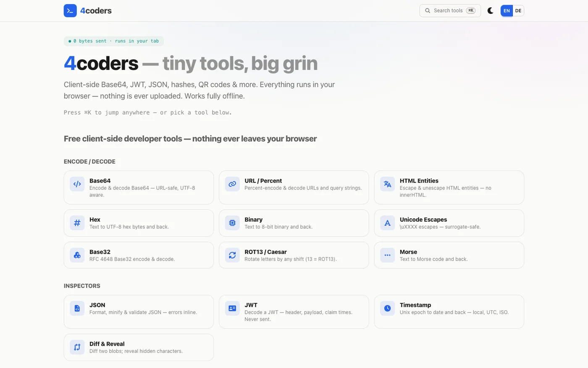Viewport: 588px width, 368px height.
Task: Open the Binary tool title
Action: click(254, 220)
